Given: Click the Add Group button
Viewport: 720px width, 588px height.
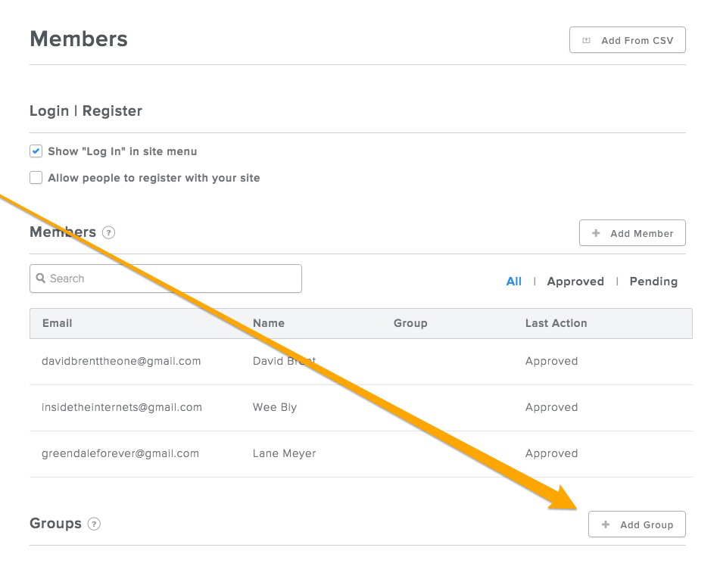Looking at the screenshot, I should pyautogui.click(x=637, y=524).
